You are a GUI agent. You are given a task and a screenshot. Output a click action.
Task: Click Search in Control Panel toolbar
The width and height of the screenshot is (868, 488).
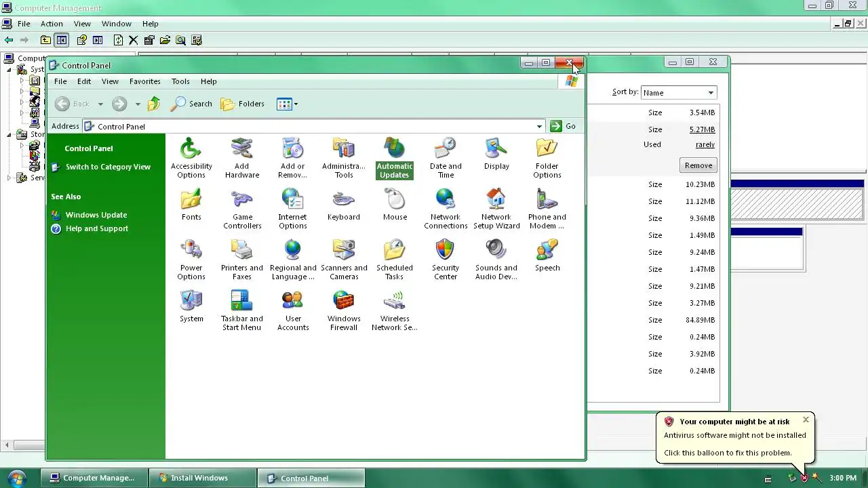[191, 104]
